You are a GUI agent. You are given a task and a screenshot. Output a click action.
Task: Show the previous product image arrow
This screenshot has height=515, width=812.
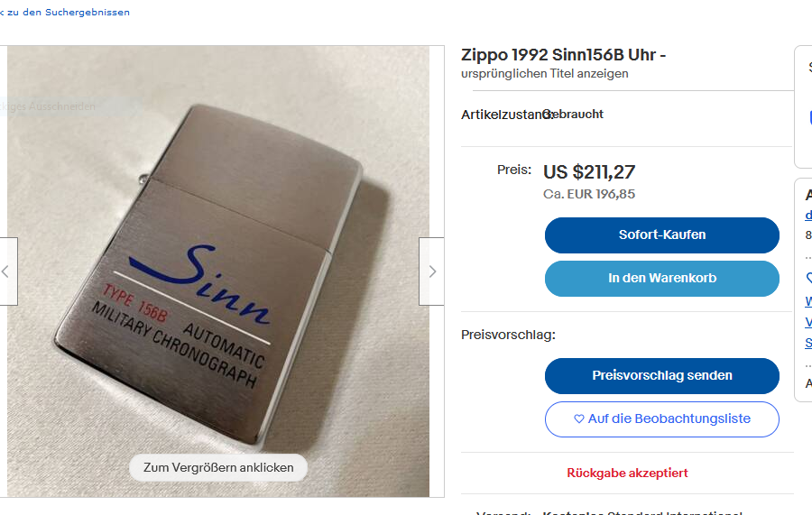(x=8, y=271)
